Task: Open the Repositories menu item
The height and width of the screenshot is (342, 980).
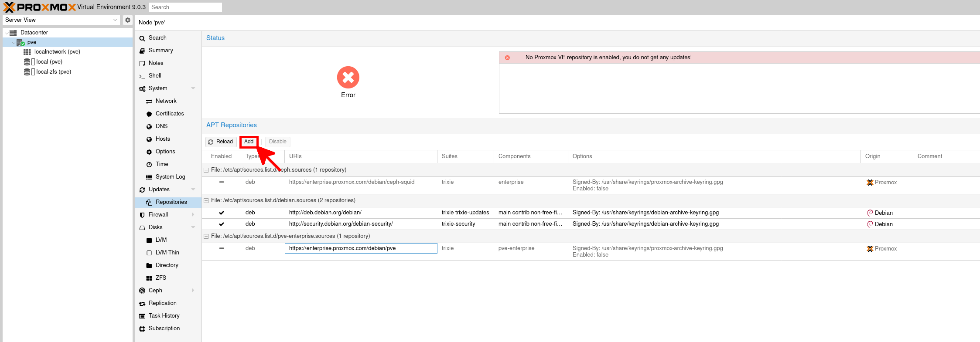Action: pyautogui.click(x=168, y=202)
